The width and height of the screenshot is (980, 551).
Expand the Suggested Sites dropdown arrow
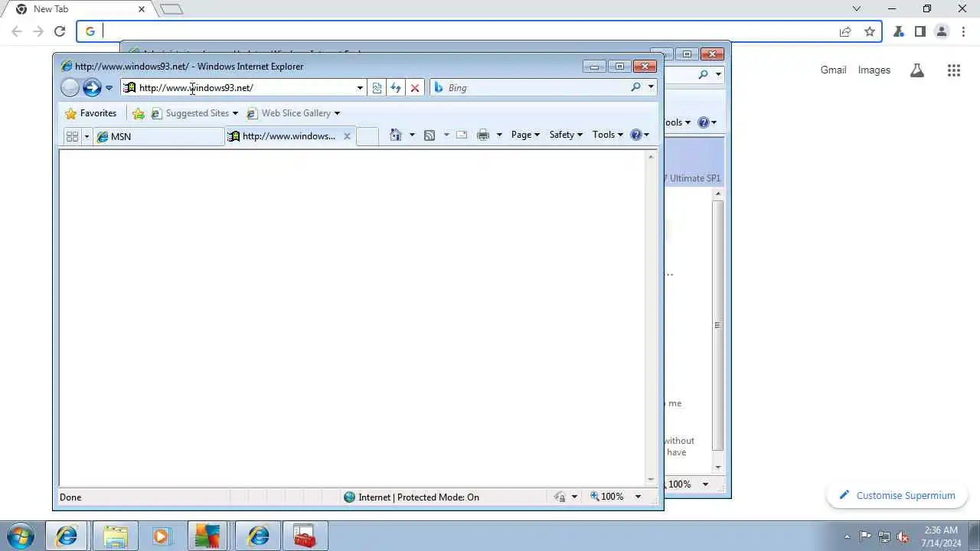(x=235, y=113)
